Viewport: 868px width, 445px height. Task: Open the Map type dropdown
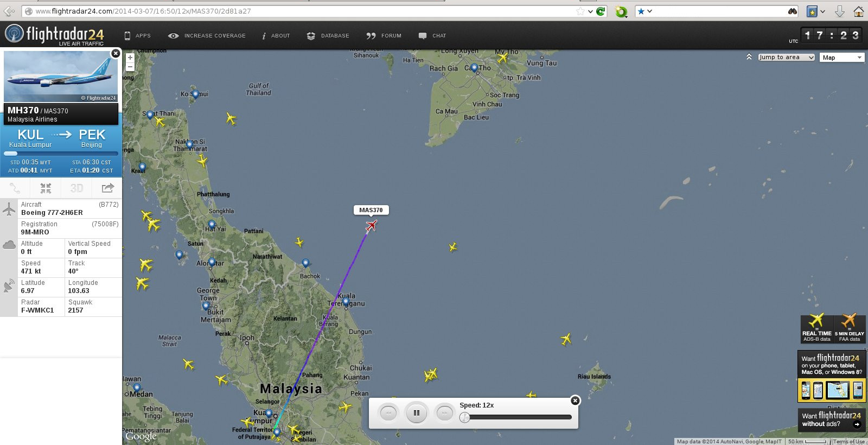842,58
